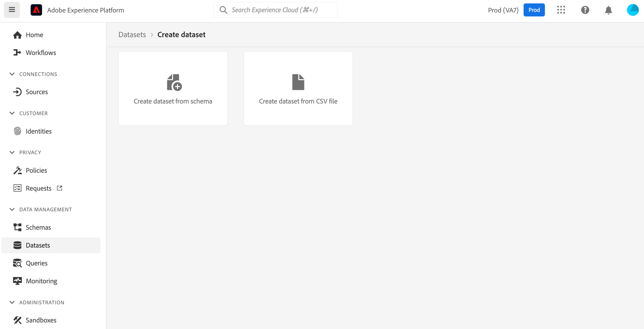
Task: Open Schemas page
Action: [38, 227]
